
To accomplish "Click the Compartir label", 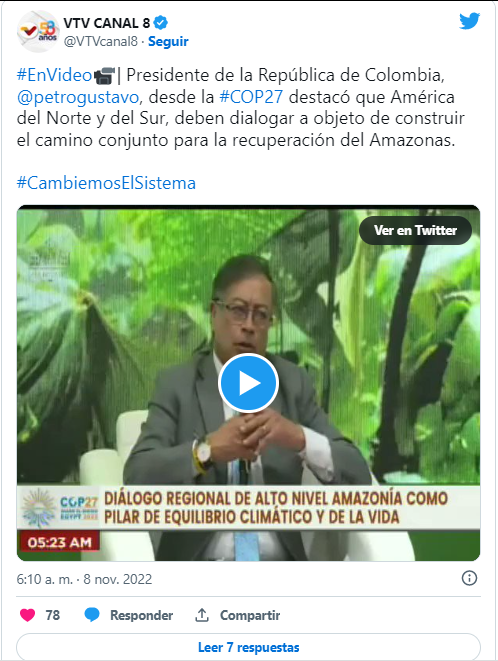I will pyautogui.click(x=250, y=615).
